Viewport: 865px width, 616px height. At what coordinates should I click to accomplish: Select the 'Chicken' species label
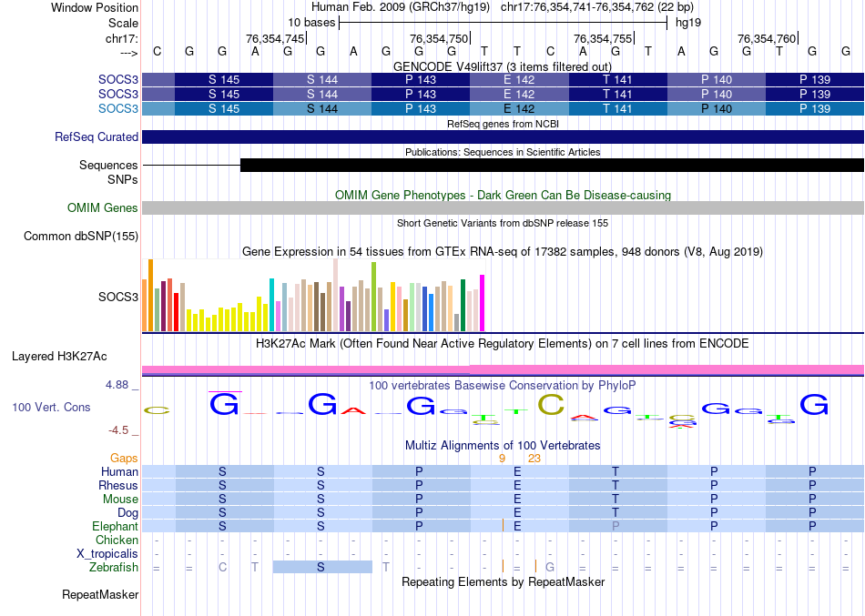click(x=117, y=540)
